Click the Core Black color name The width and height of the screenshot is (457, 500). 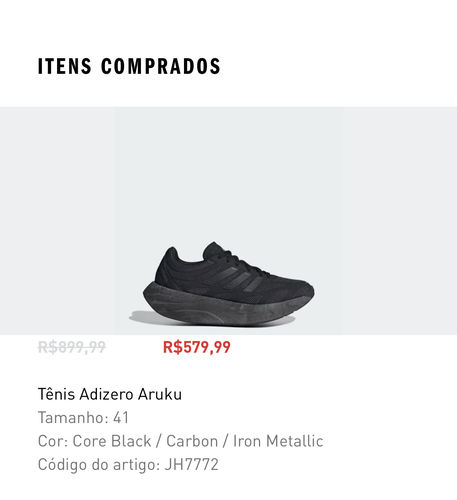(112, 441)
